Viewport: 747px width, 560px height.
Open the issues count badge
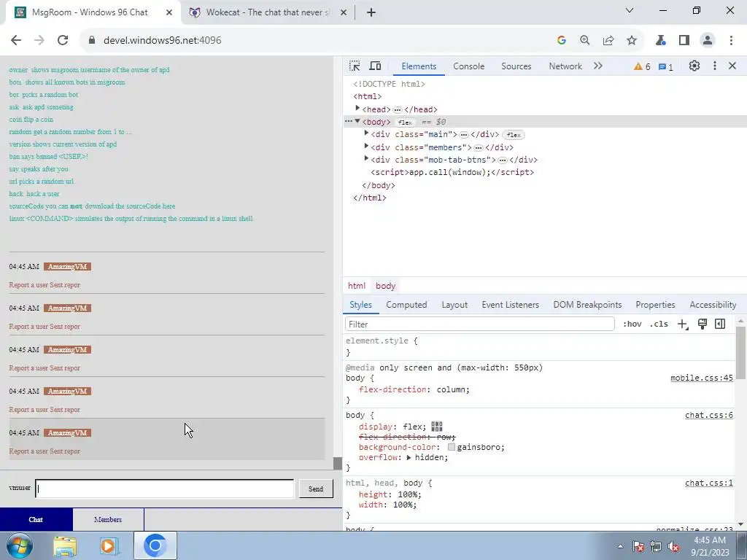coord(666,66)
